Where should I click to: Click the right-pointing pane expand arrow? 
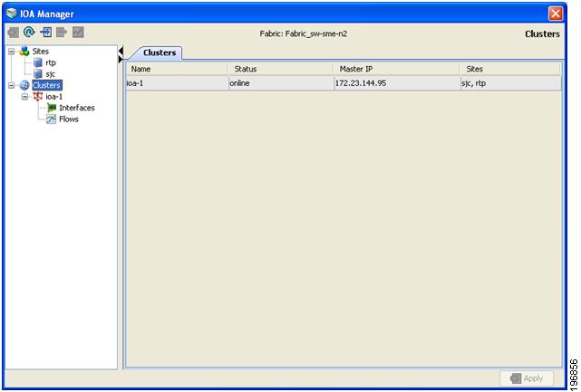121,59
